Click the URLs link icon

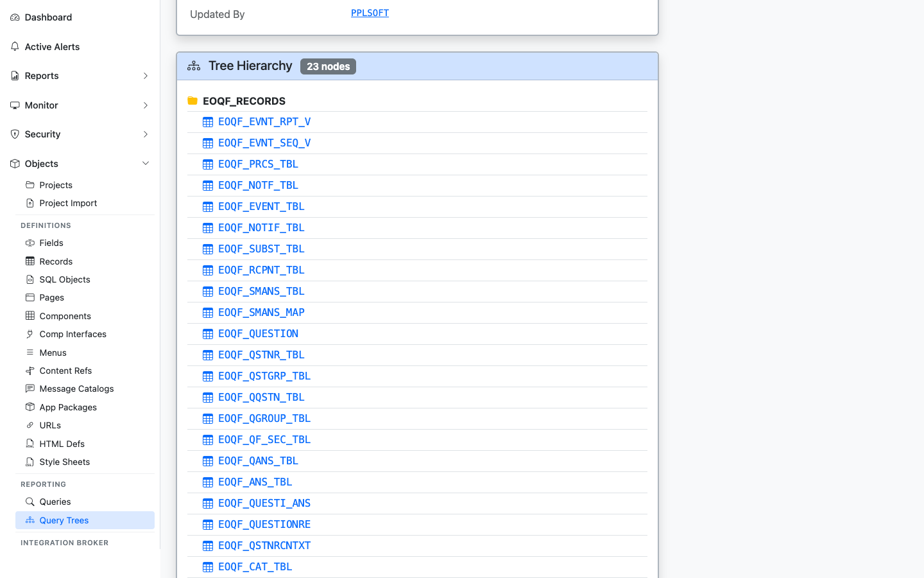[30, 425]
